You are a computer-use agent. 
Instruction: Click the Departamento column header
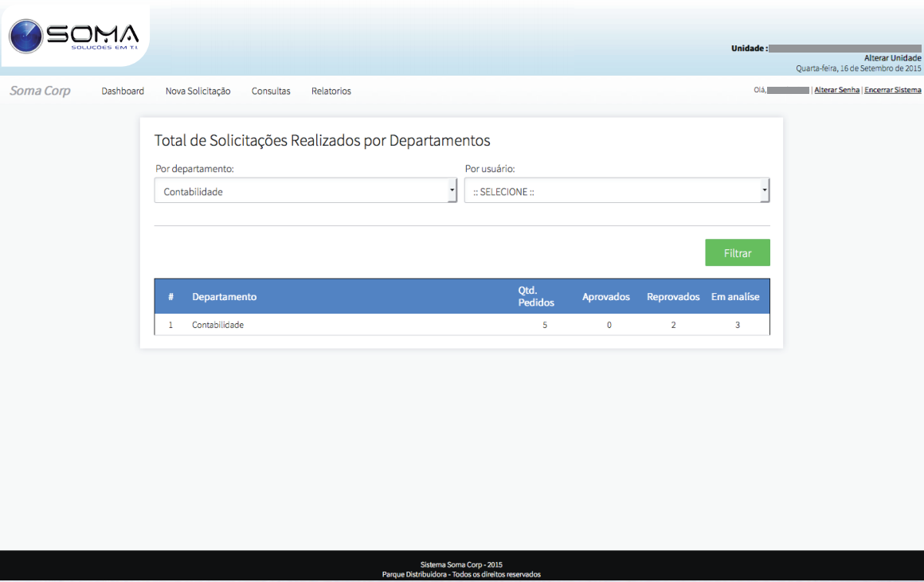pos(224,297)
